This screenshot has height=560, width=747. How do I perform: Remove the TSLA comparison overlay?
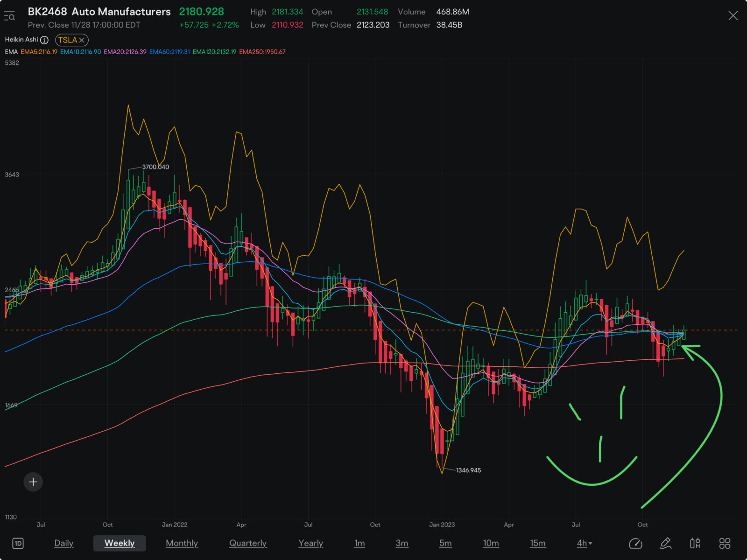tap(82, 40)
